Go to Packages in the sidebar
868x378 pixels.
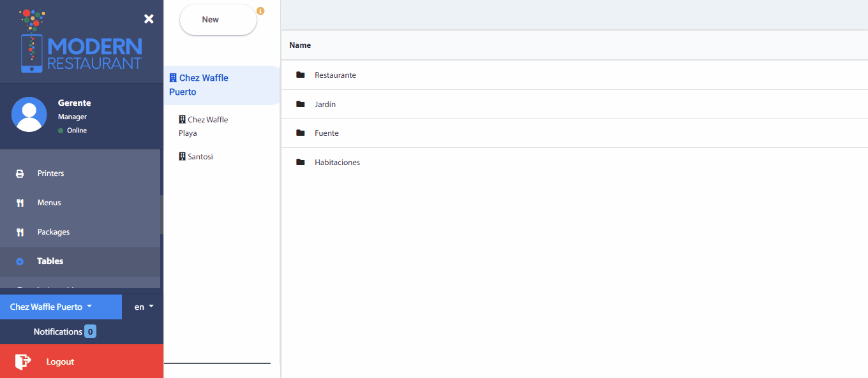point(54,232)
